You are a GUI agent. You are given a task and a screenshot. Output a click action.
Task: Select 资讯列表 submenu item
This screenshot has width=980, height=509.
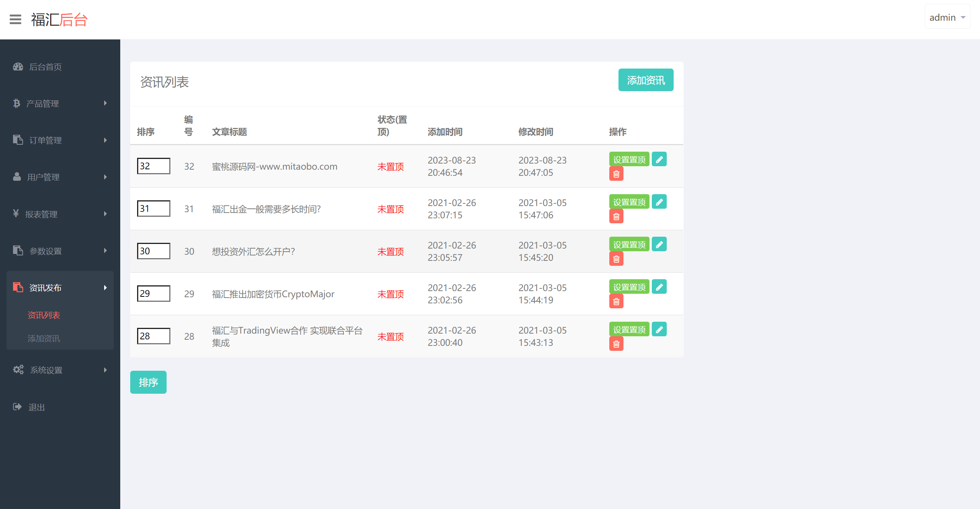tap(44, 315)
